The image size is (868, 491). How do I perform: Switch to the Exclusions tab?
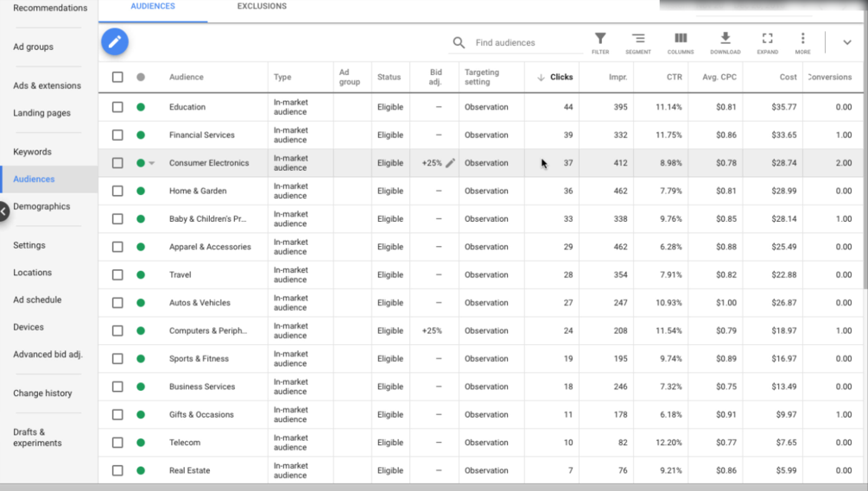pyautogui.click(x=262, y=6)
